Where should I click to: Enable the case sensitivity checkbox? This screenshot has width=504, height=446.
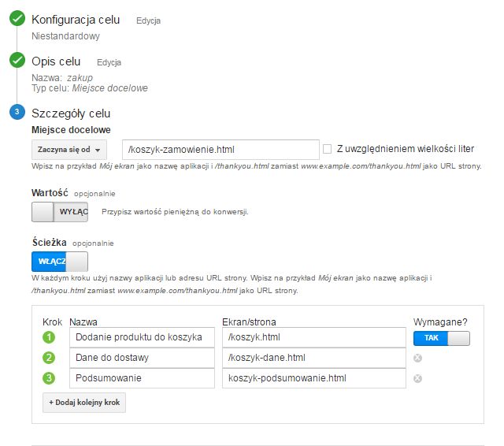328,149
